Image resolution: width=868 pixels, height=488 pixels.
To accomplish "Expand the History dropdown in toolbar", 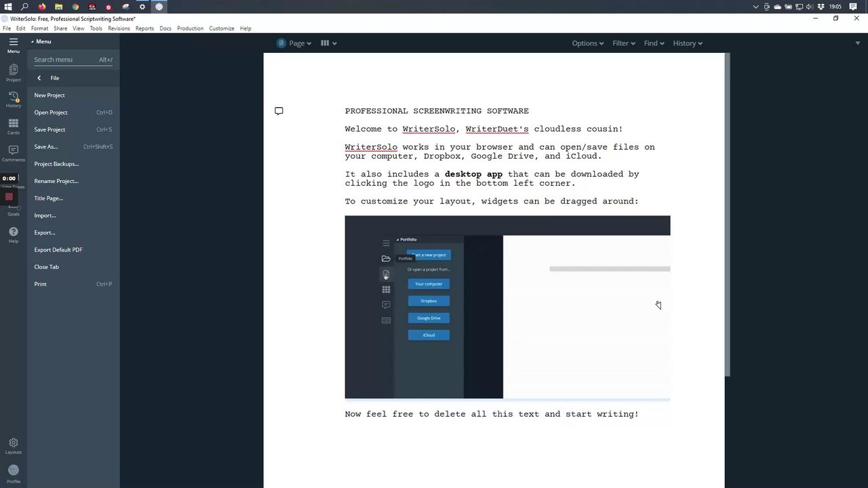I will tap(688, 43).
